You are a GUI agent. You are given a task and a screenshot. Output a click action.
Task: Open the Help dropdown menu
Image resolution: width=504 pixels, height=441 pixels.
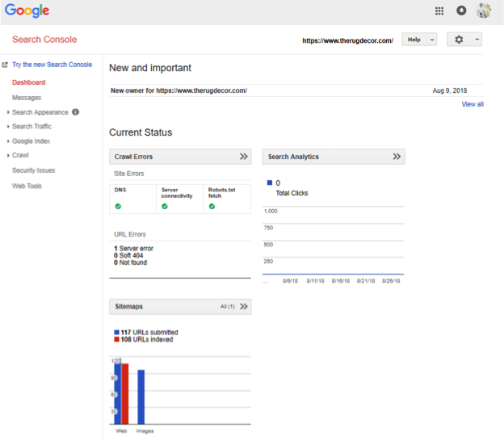[419, 40]
